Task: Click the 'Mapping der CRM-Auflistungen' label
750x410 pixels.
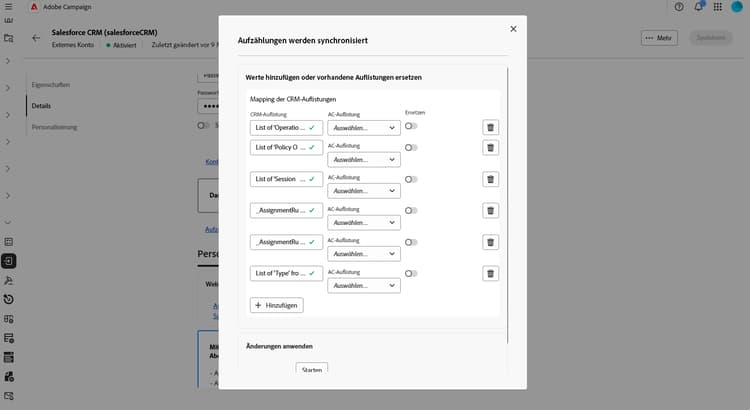Action: (293, 99)
